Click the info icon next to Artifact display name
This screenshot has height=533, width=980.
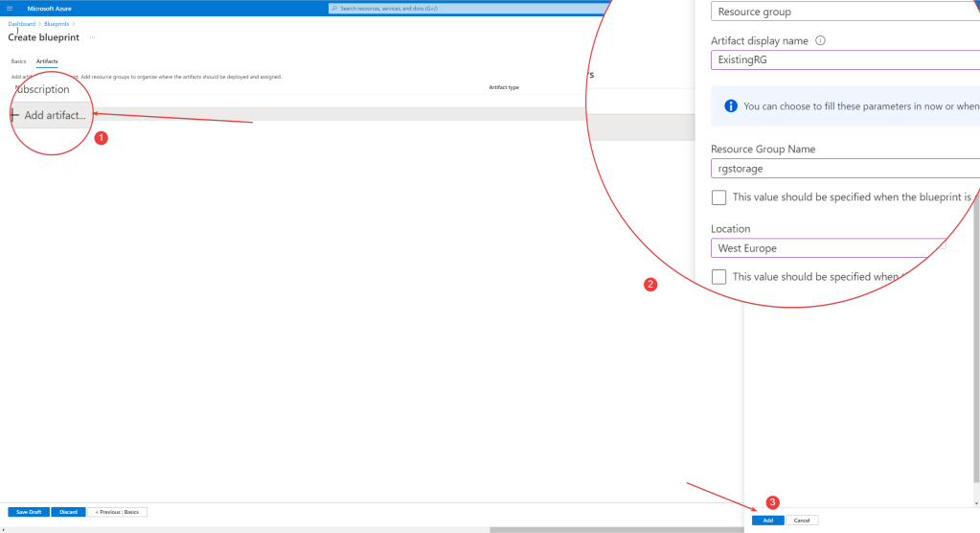coord(820,41)
